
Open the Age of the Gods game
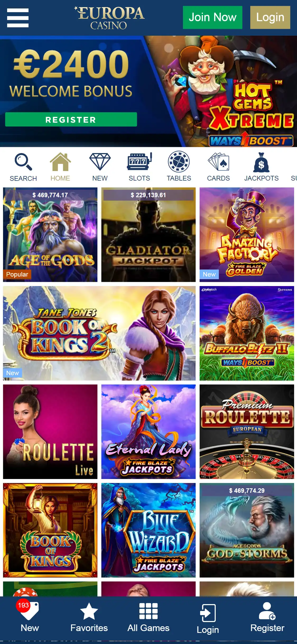[x=50, y=235]
